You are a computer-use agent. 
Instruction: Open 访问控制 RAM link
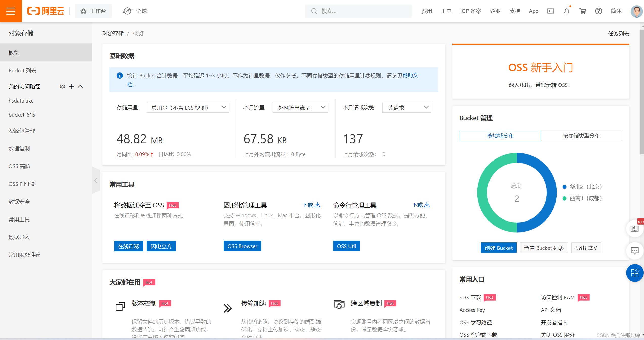tap(558, 297)
